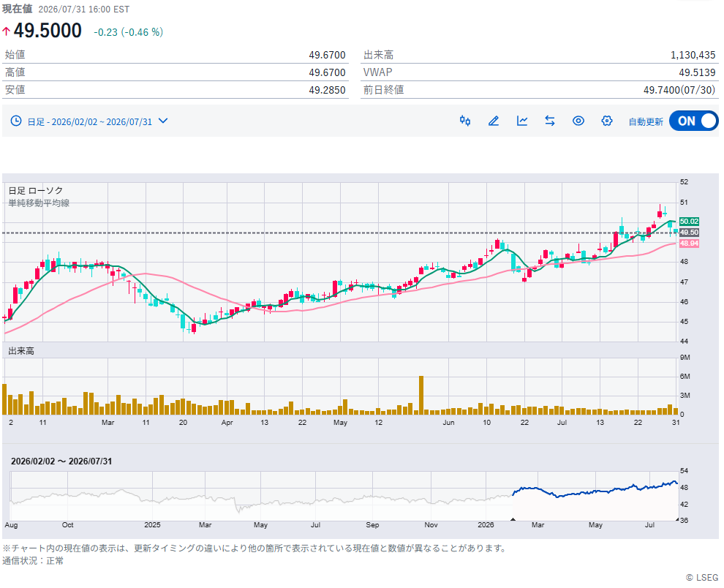This screenshot has height=588, width=724.
Task: Click the clock icon beside 日足
Action: 16,121
